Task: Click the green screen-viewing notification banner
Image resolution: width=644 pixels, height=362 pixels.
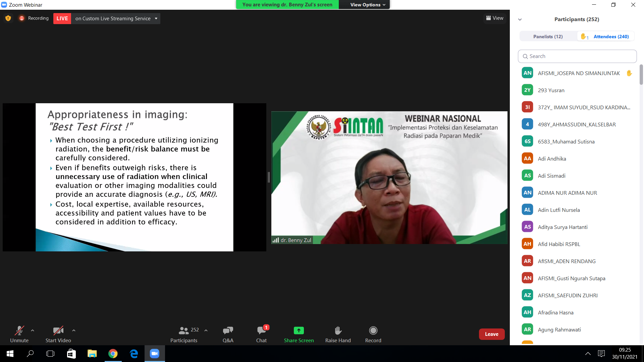Action: point(287,5)
